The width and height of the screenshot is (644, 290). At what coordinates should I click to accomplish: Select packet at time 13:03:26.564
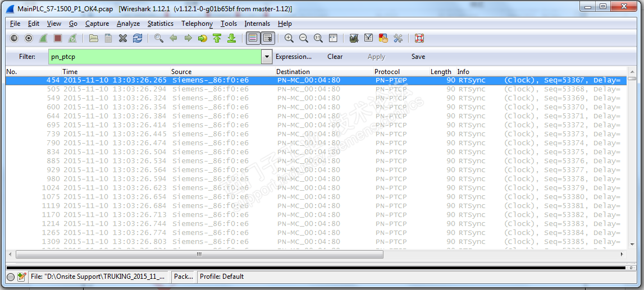[316, 170]
